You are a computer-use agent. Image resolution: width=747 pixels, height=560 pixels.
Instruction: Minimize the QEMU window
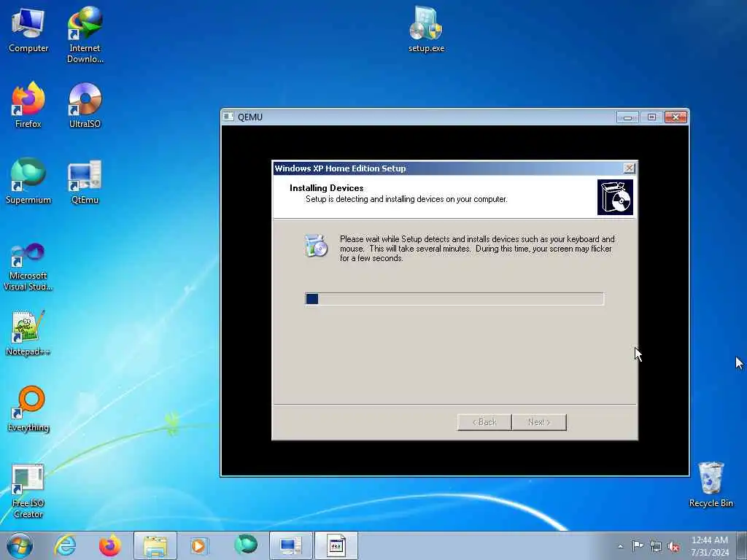coord(627,117)
